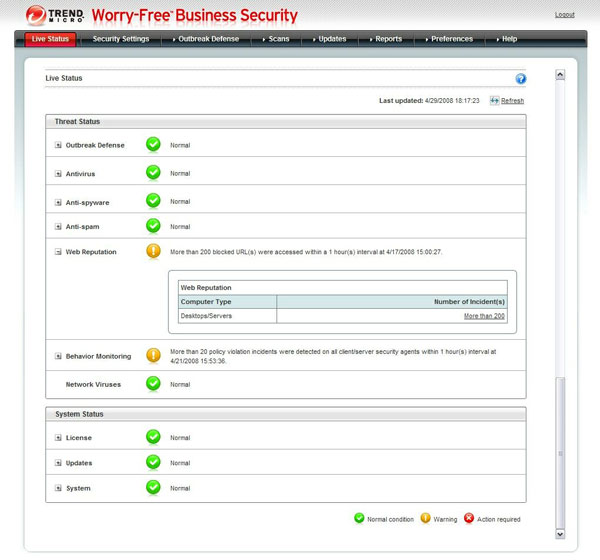This screenshot has width=600, height=560.
Task: Click the Refresh link
Action: pyautogui.click(x=512, y=101)
